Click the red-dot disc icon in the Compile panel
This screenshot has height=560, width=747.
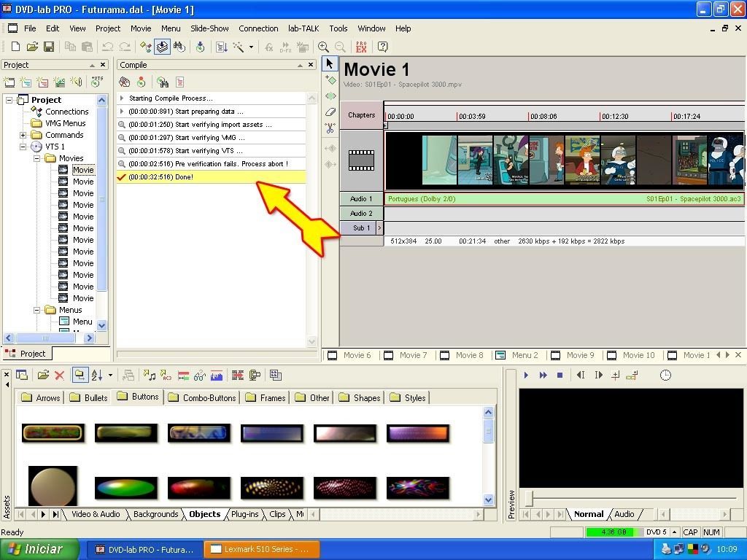pyautogui.click(x=141, y=82)
